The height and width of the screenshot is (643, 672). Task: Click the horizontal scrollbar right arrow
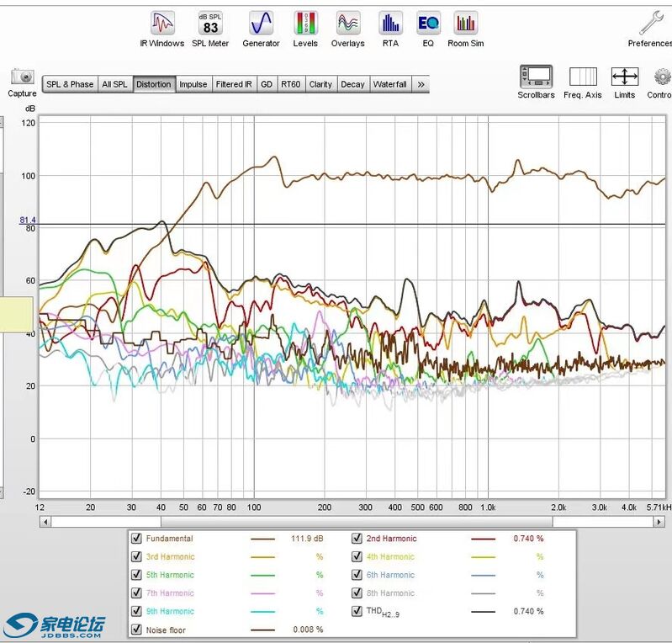click(659, 522)
